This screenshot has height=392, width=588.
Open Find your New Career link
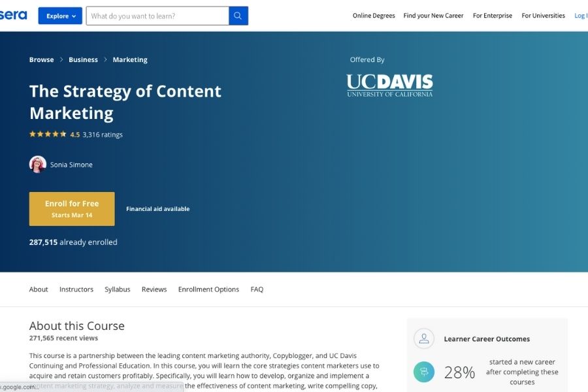pos(433,16)
